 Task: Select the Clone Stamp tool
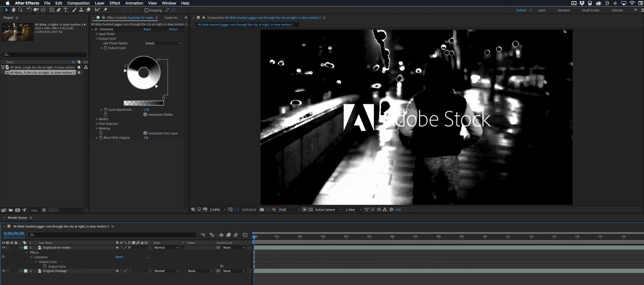click(81, 10)
